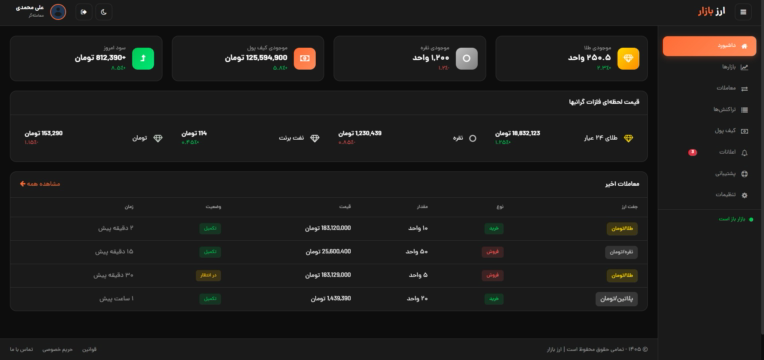Image resolution: width=764 pixels, height=360 pixels.
Task: Select داشبورد in the sidebar
Action: [x=709, y=46]
